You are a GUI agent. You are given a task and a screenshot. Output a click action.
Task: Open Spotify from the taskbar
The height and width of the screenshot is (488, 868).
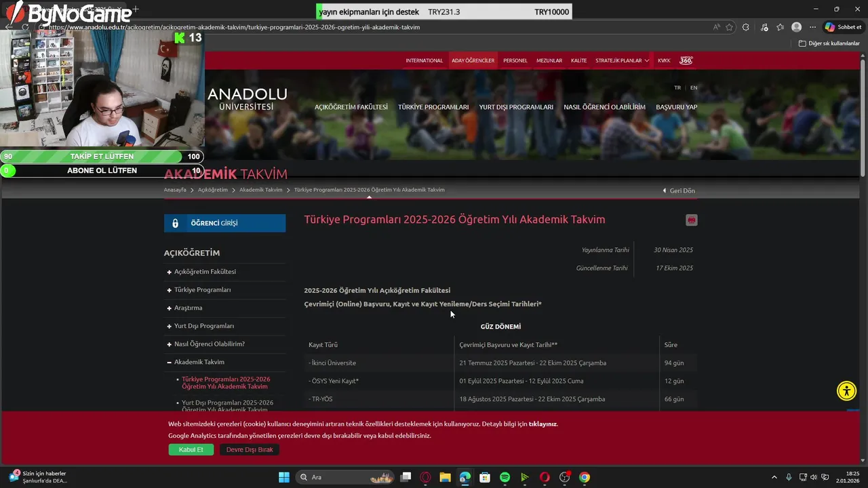pos(505,477)
